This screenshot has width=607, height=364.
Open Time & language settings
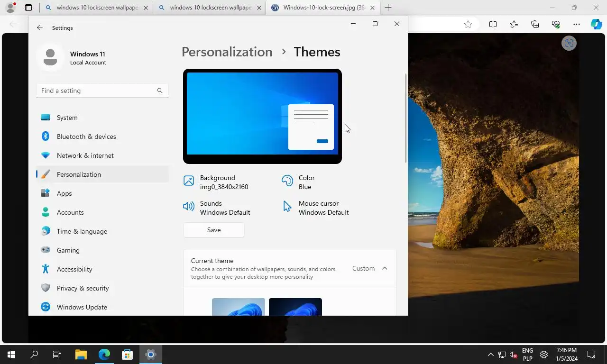pyautogui.click(x=102, y=231)
